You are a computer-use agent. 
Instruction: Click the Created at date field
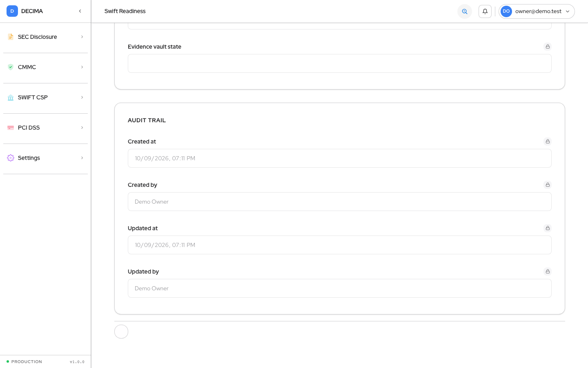click(x=339, y=158)
